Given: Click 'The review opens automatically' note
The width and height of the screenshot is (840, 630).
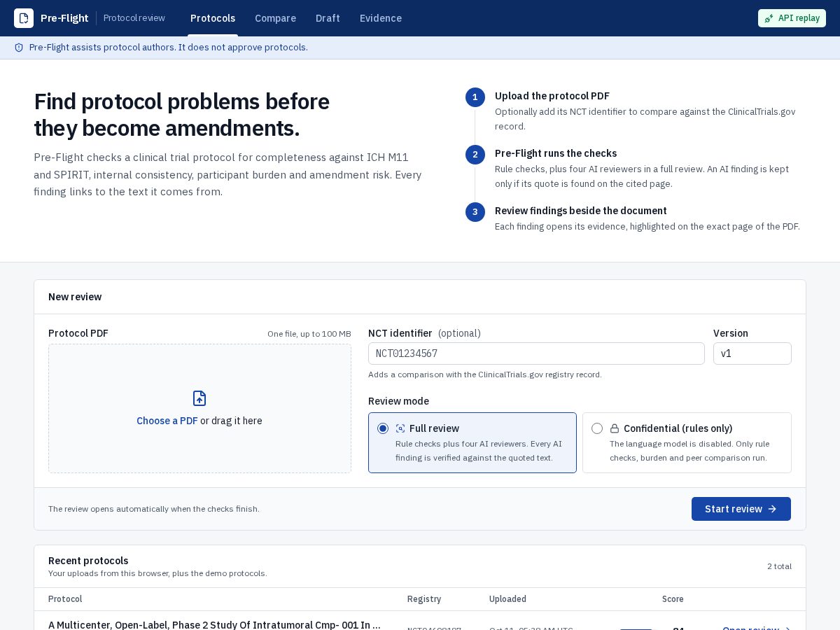Looking at the screenshot, I should point(154,509).
